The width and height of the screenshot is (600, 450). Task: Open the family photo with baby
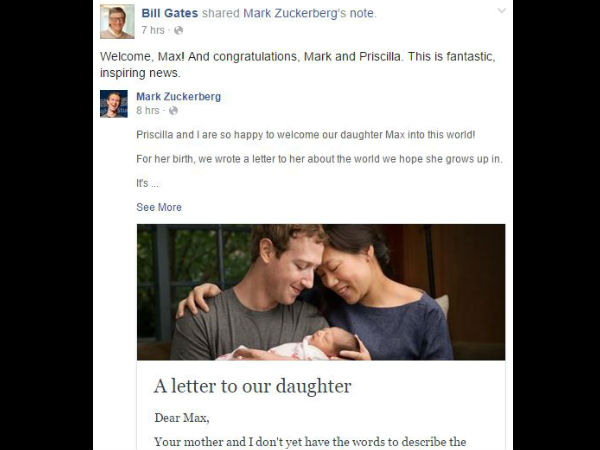pos(321,292)
